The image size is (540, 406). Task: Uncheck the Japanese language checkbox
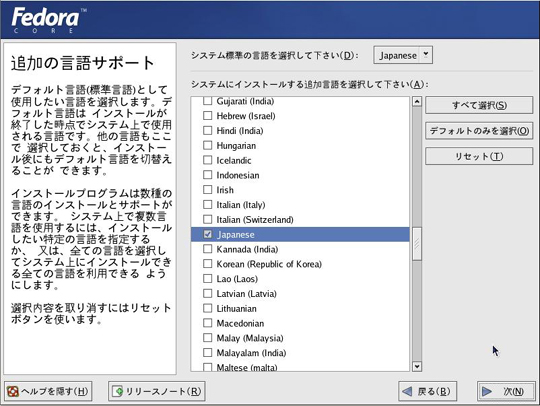(207, 235)
